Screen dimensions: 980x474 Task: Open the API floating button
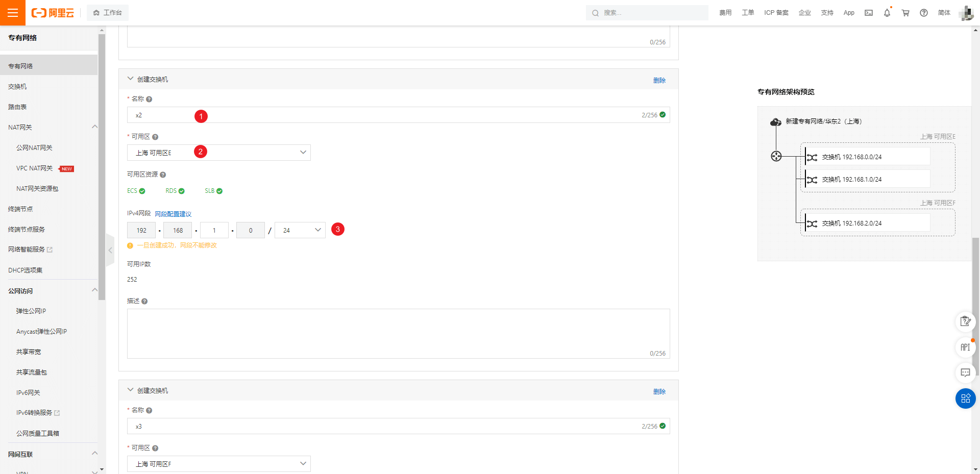(965, 347)
